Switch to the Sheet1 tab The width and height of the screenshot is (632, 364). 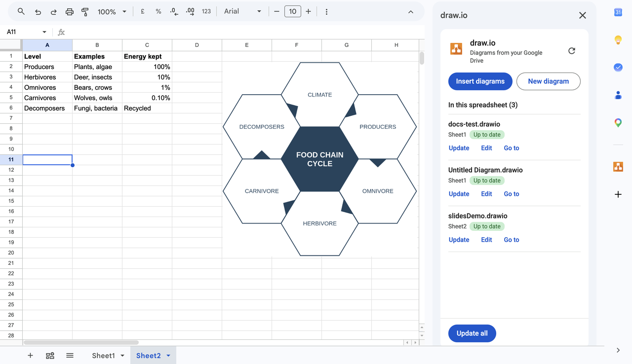(x=103, y=356)
